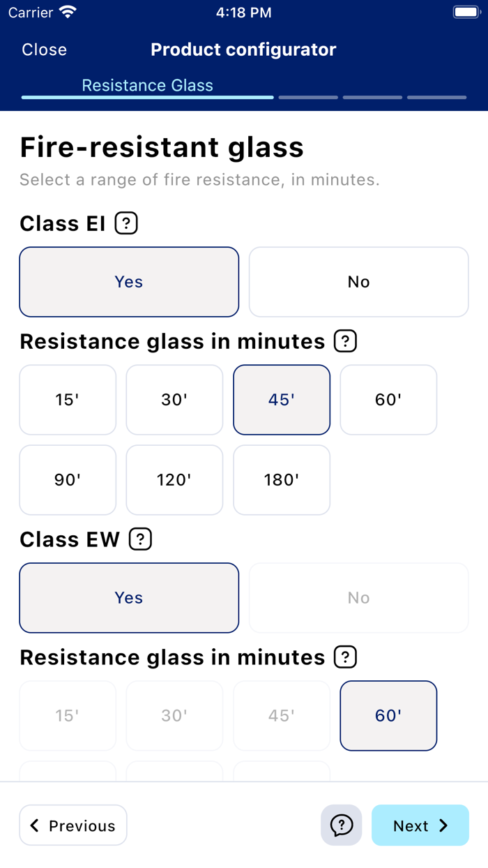Viewport: 488px width, 868px height.
Task: Close the Product configurator
Action: (x=45, y=50)
